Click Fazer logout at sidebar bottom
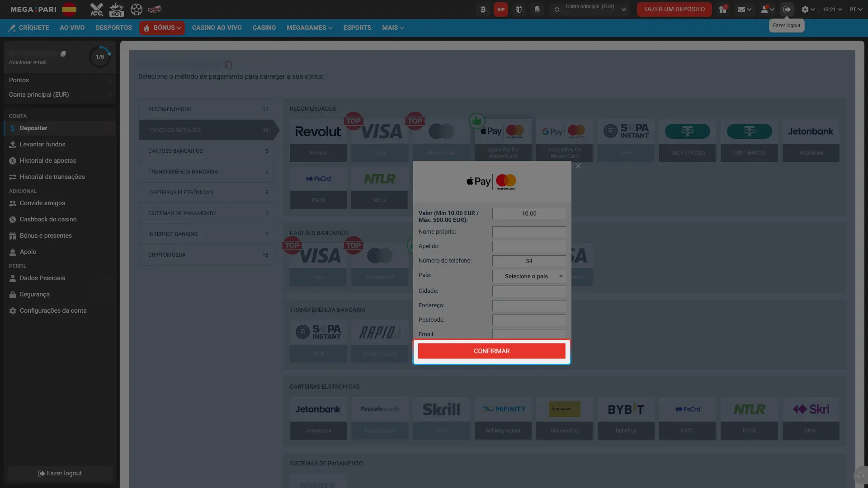 [60, 474]
